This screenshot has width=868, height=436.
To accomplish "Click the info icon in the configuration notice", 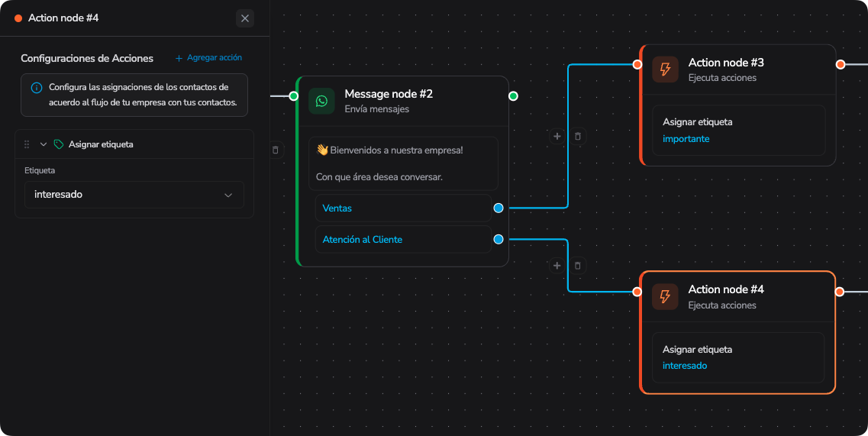I will pyautogui.click(x=37, y=88).
